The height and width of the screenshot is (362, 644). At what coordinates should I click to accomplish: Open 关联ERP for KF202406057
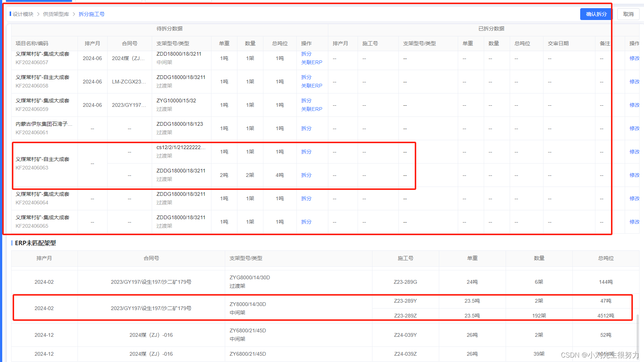[x=312, y=62]
